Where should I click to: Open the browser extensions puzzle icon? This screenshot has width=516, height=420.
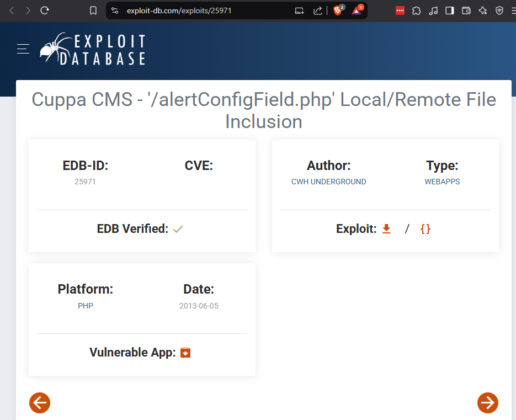pos(417,10)
